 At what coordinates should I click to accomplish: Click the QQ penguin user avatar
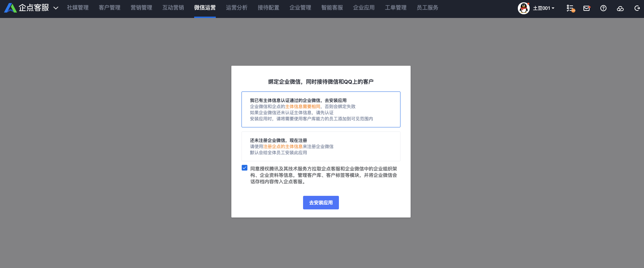tap(524, 8)
